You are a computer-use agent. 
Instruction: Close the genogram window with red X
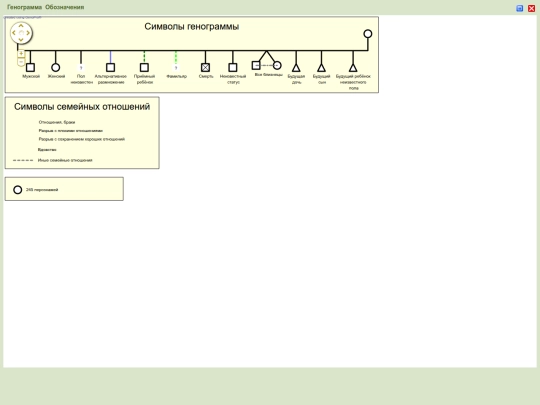[531, 8]
